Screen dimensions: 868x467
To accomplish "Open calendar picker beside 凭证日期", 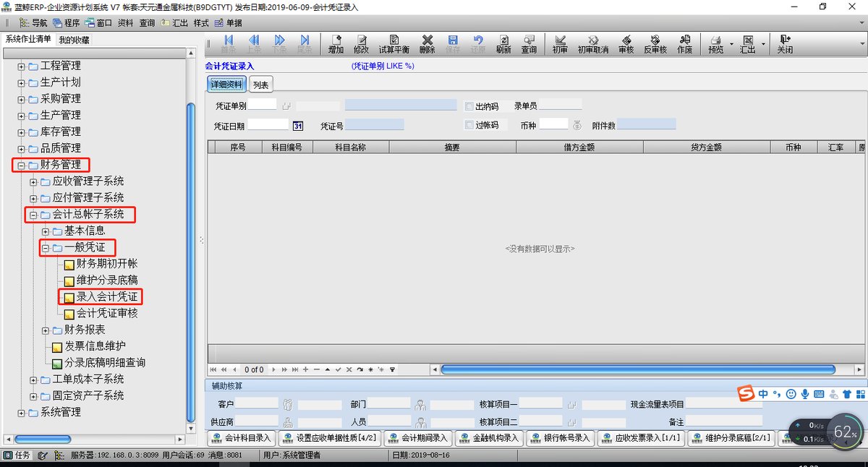I will click(297, 125).
